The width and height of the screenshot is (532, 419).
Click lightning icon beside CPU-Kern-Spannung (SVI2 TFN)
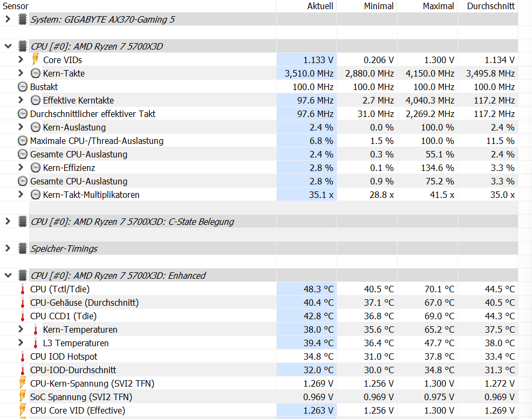tap(23, 383)
